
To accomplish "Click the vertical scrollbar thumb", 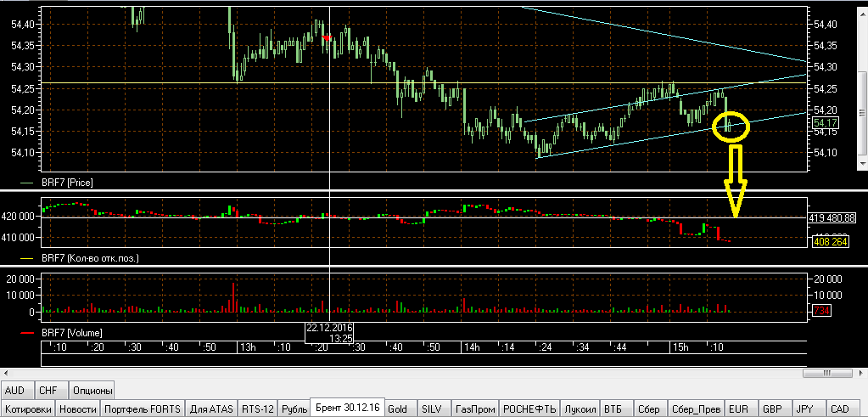I will click(862, 112).
